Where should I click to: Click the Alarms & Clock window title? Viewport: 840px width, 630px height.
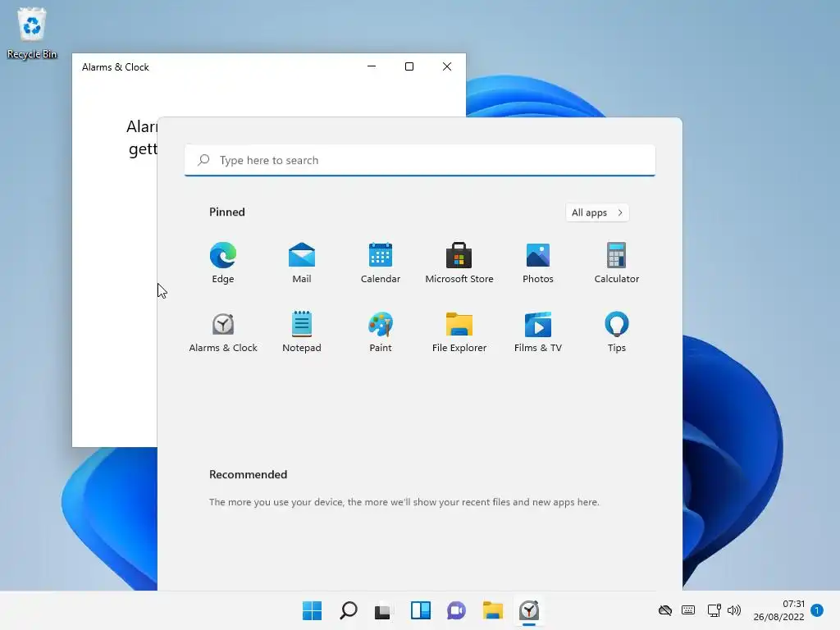(x=116, y=67)
